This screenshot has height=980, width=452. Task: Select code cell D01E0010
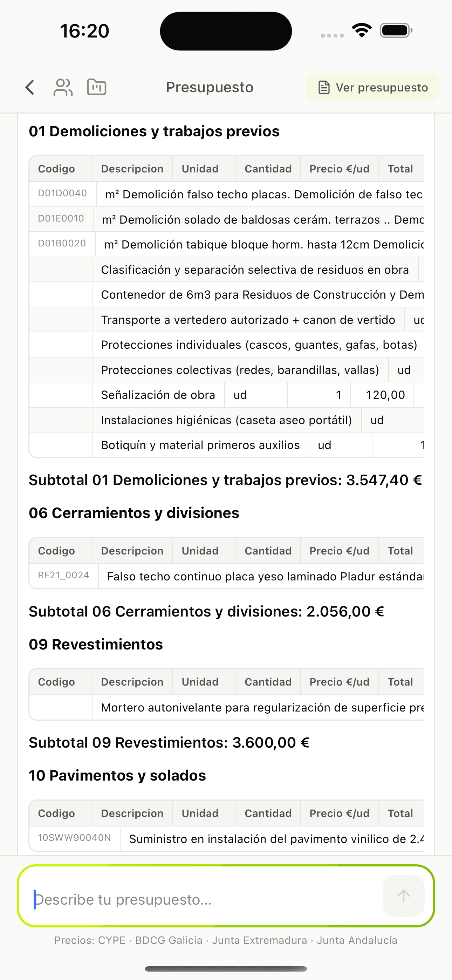click(x=61, y=218)
